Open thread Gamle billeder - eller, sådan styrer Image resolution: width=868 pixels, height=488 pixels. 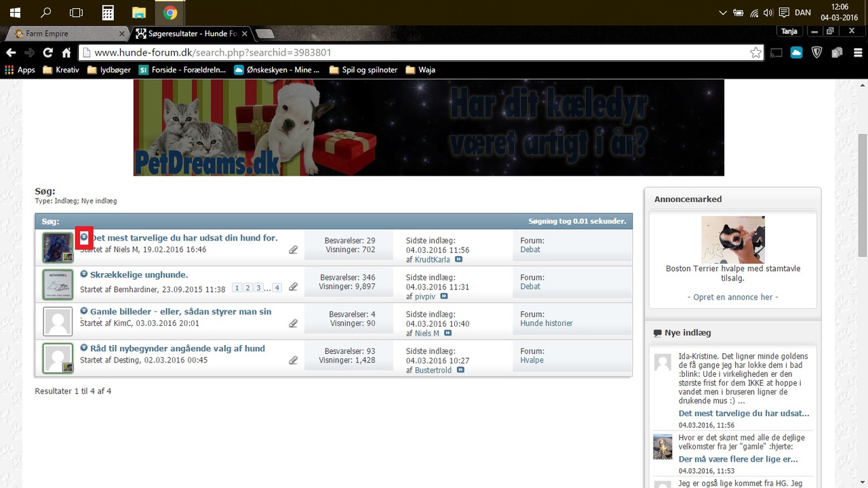[180, 311]
